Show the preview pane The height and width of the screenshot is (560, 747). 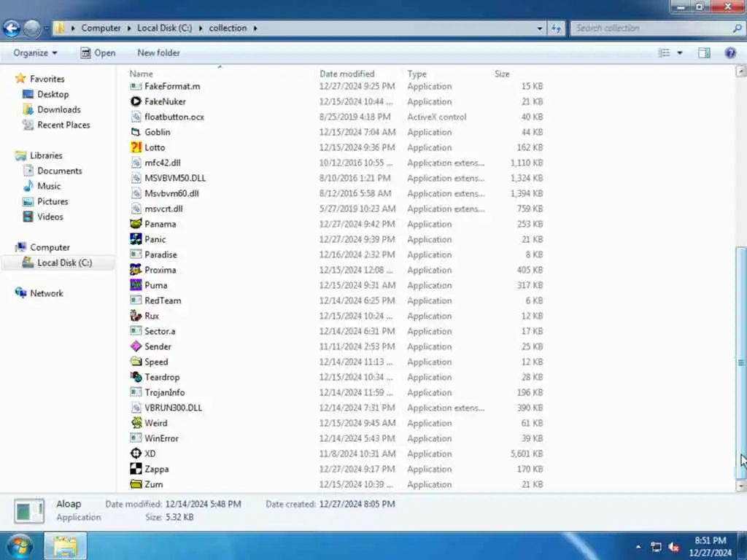(x=704, y=52)
